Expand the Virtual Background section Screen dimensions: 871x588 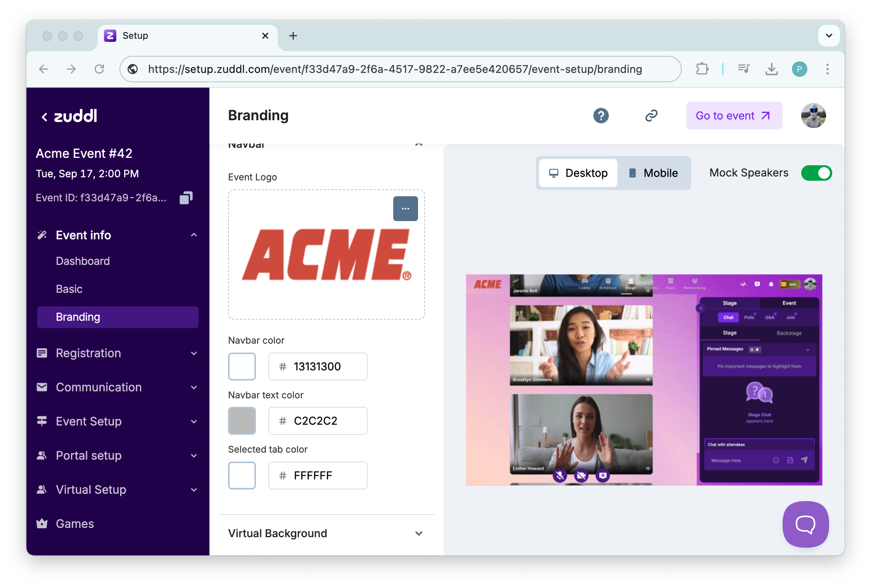(418, 533)
